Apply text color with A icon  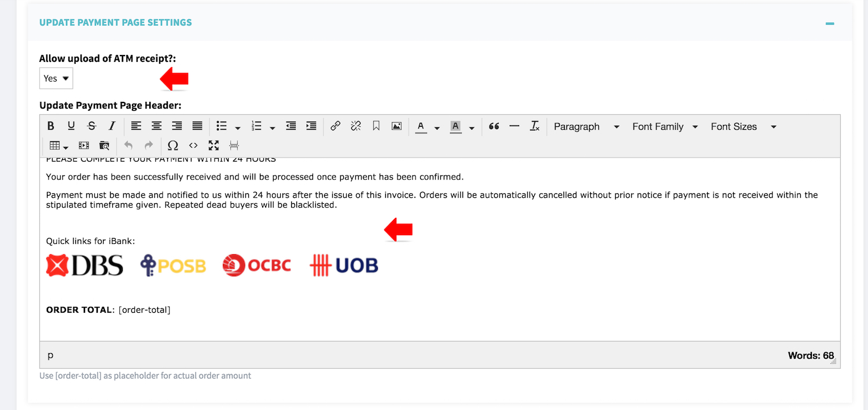coord(421,126)
